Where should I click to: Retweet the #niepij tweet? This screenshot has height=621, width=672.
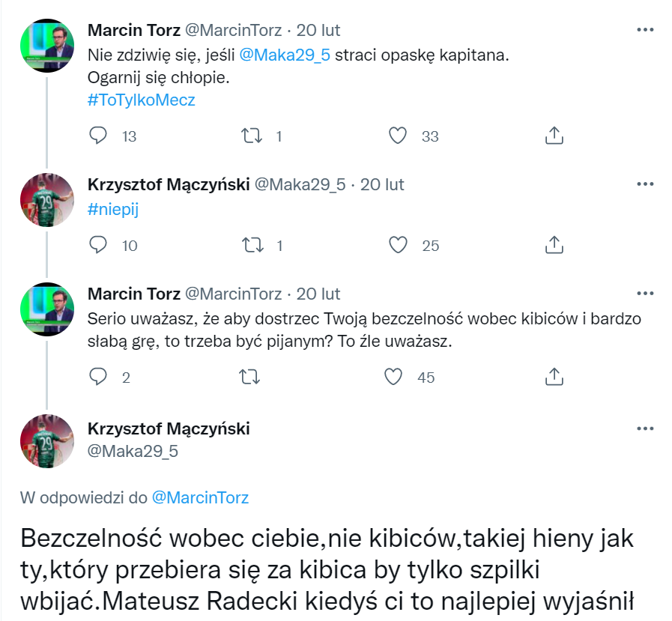[x=252, y=245]
